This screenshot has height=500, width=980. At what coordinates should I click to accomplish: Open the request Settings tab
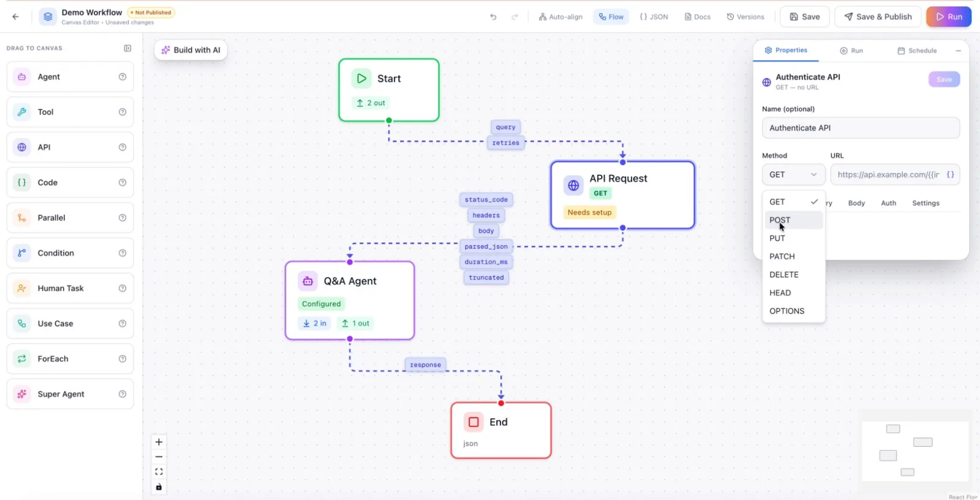tap(925, 203)
